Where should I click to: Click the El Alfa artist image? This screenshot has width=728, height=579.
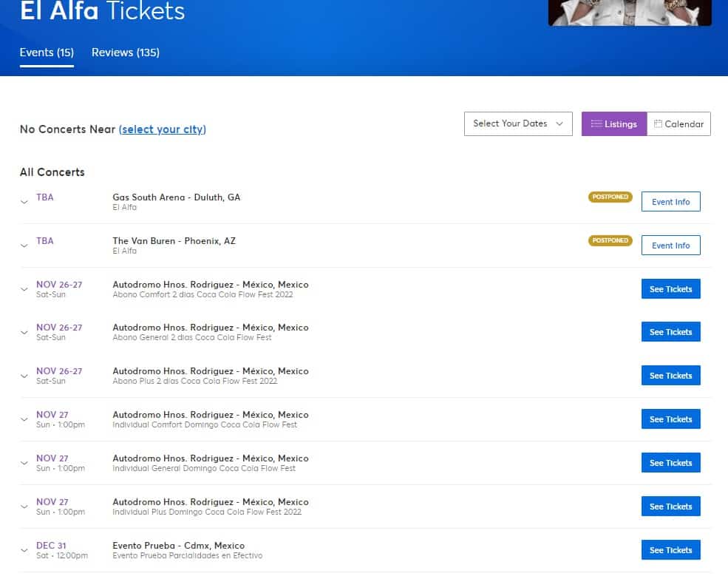click(x=629, y=13)
